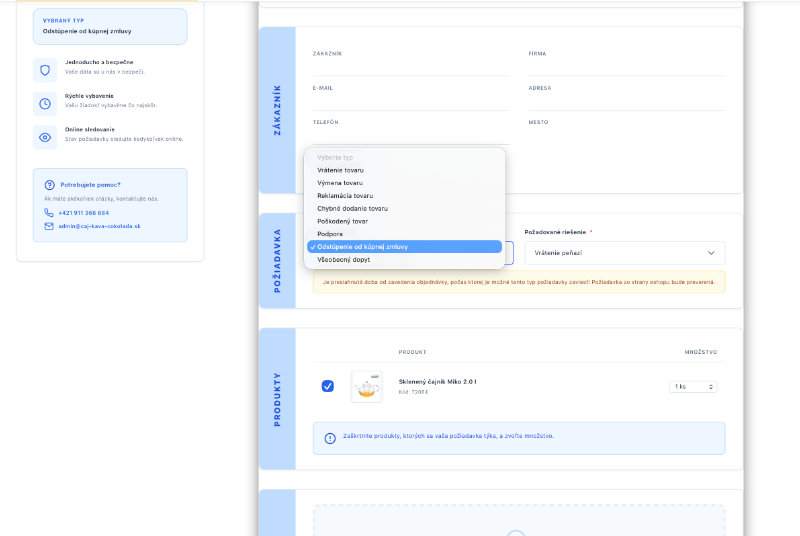Click the Jednoducho a bezpečne text
The image size is (800, 536).
[x=99, y=62]
